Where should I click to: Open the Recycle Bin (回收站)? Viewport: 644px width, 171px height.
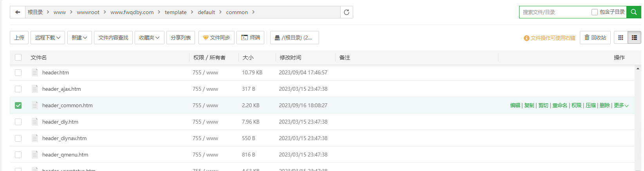tap(595, 38)
